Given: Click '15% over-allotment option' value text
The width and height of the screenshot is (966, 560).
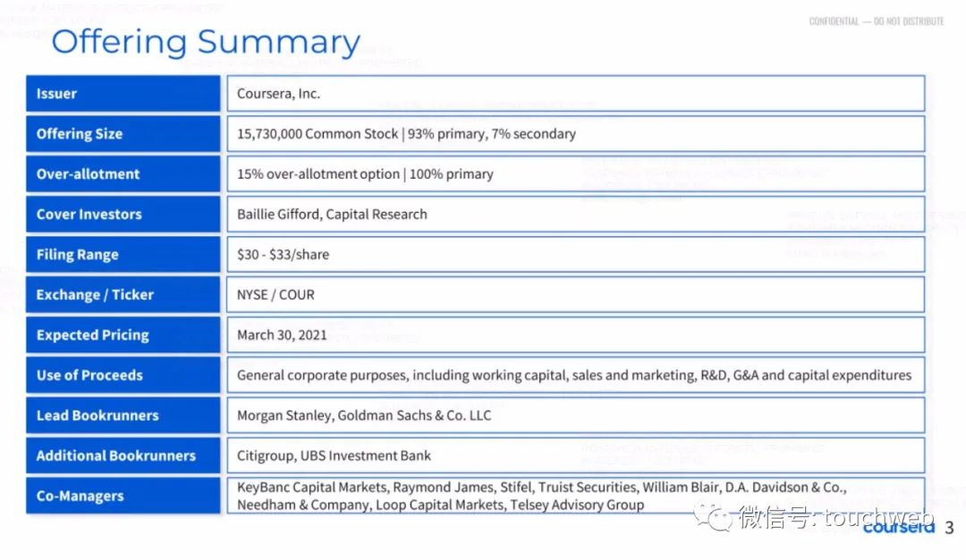Looking at the screenshot, I should (318, 174).
